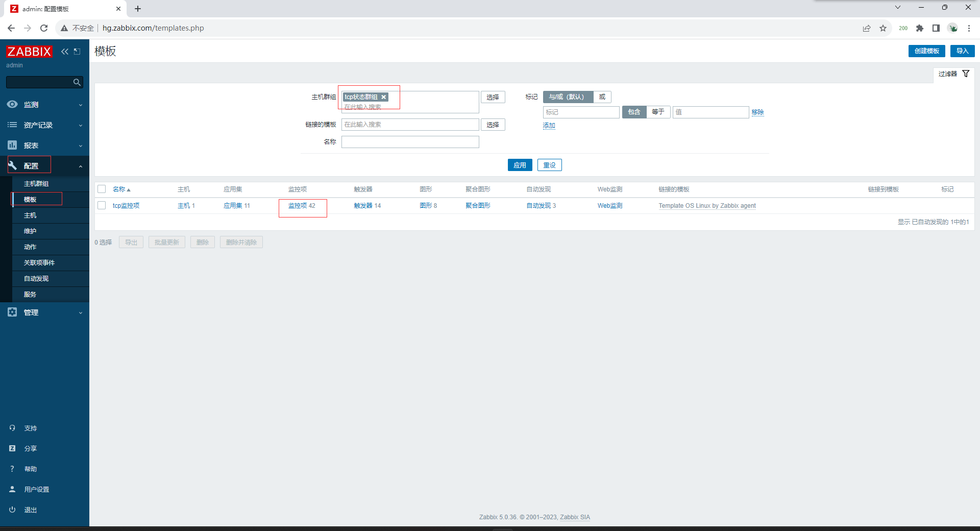Open the browser extensions puzzle icon
Viewport: 980px width, 531px height.
[920, 28]
